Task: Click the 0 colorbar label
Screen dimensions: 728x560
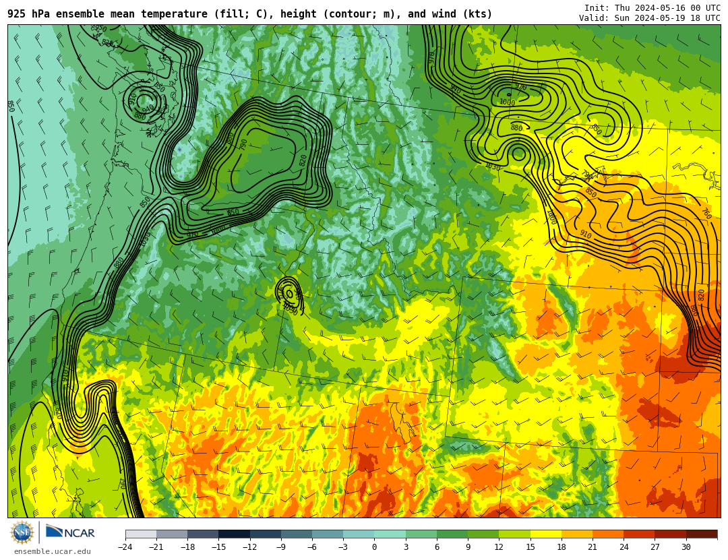Action: pyautogui.click(x=375, y=547)
